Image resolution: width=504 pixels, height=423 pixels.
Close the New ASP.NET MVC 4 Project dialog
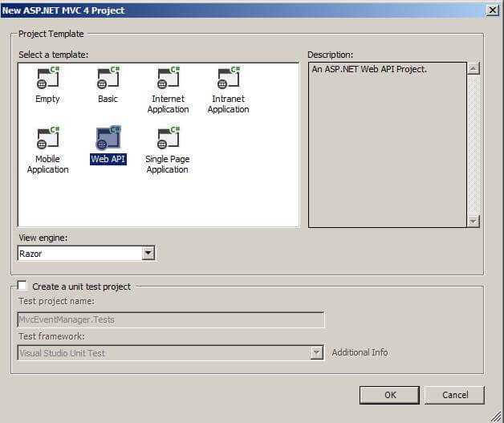pyautogui.click(x=493, y=10)
